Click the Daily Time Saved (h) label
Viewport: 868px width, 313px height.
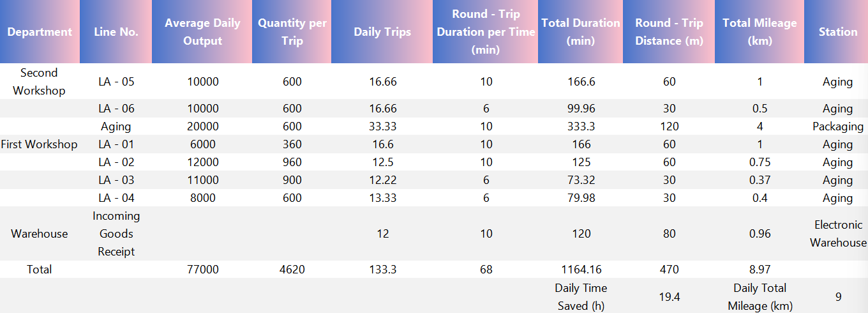pos(581,296)
